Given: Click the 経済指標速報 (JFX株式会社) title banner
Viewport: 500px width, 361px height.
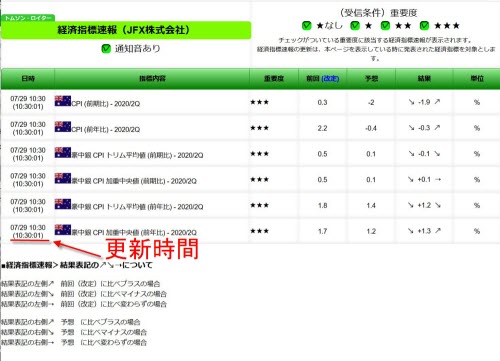Looking at the screenshot, I should tap(126, 30).
